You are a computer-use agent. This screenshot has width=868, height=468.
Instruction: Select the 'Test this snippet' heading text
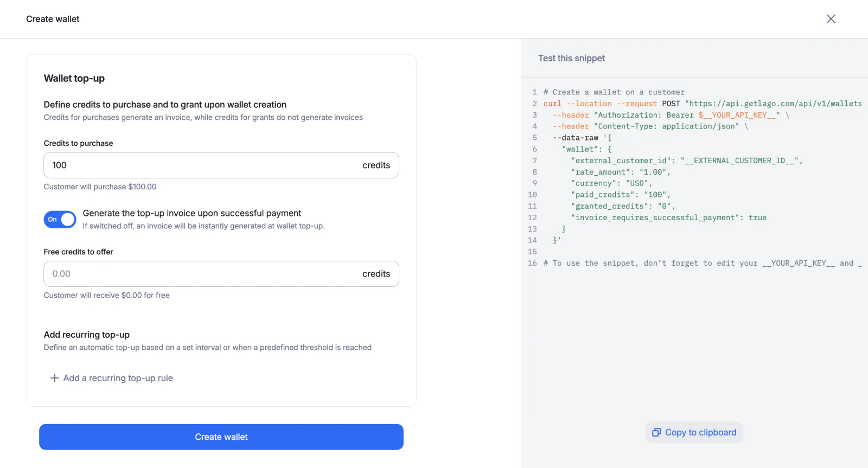571,58
